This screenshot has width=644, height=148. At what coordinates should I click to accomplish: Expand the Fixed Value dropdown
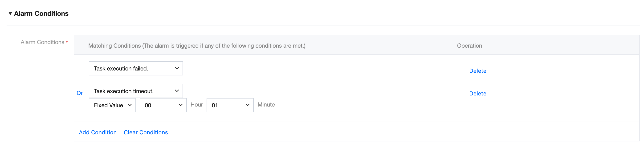pos(112,105)
